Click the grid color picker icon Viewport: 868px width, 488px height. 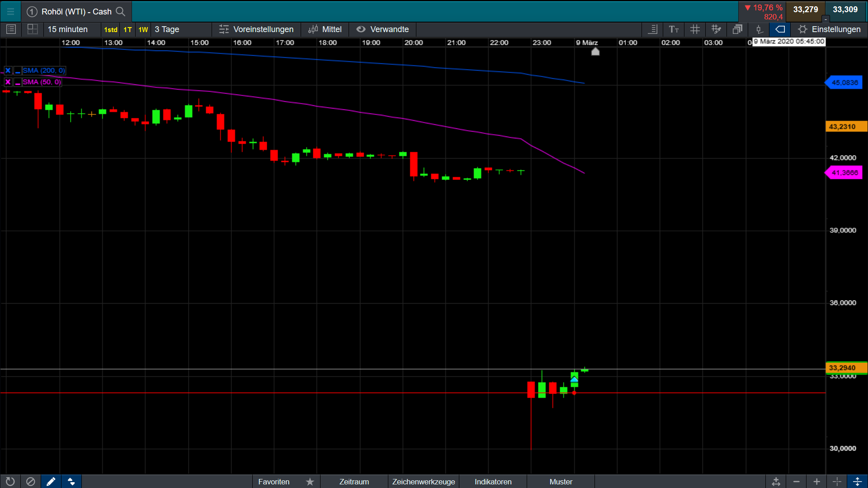point(716,29)
